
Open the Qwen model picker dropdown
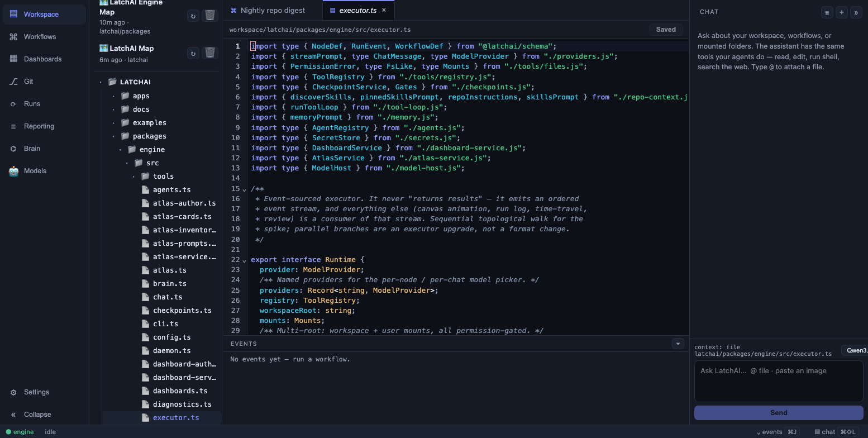855,350
